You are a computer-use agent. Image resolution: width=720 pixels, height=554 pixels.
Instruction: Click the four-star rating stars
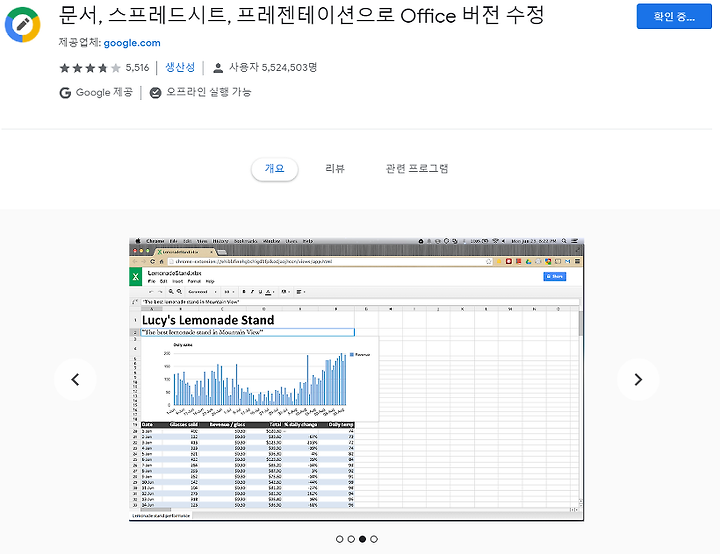tap(90, 68)
